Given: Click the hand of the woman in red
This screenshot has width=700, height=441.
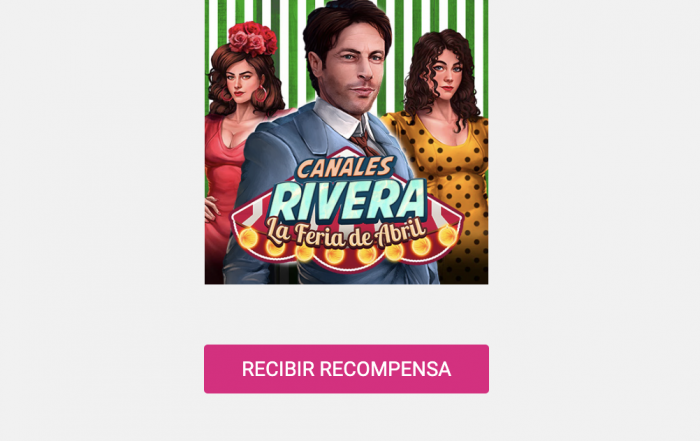Looking at the screenshot, I should coord(212,209).
